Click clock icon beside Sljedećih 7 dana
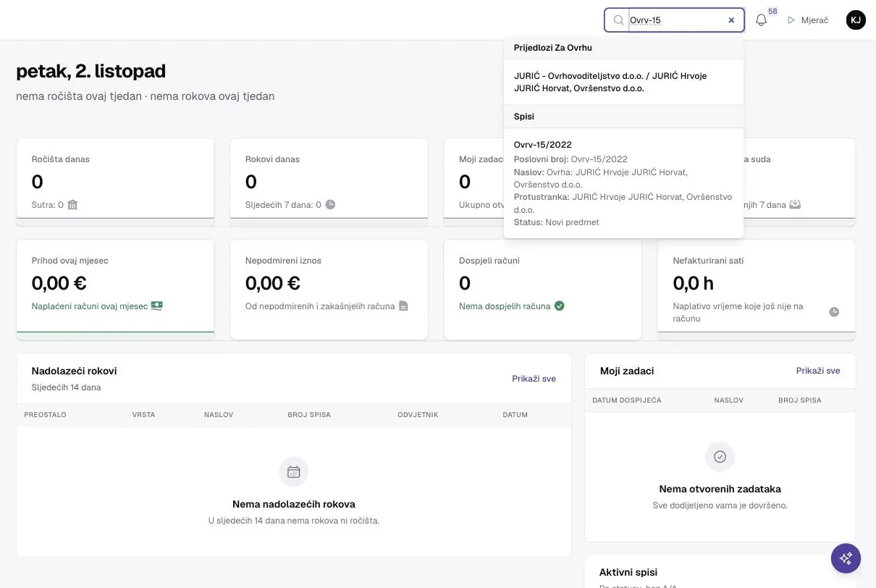The image size is (876, 588). point(330,205)
